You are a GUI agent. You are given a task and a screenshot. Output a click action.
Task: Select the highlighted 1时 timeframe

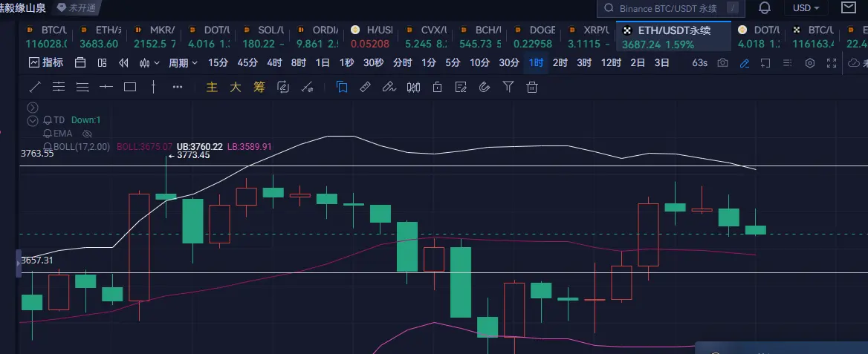(x=536, y=63)
